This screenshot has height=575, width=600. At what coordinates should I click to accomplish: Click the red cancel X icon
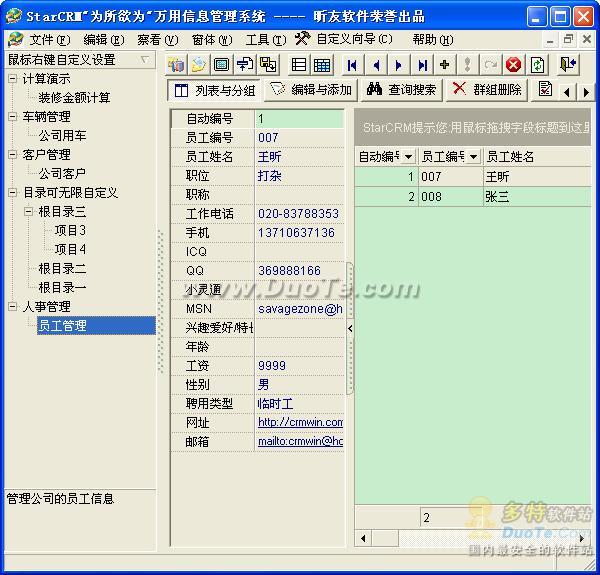(513, 65)
